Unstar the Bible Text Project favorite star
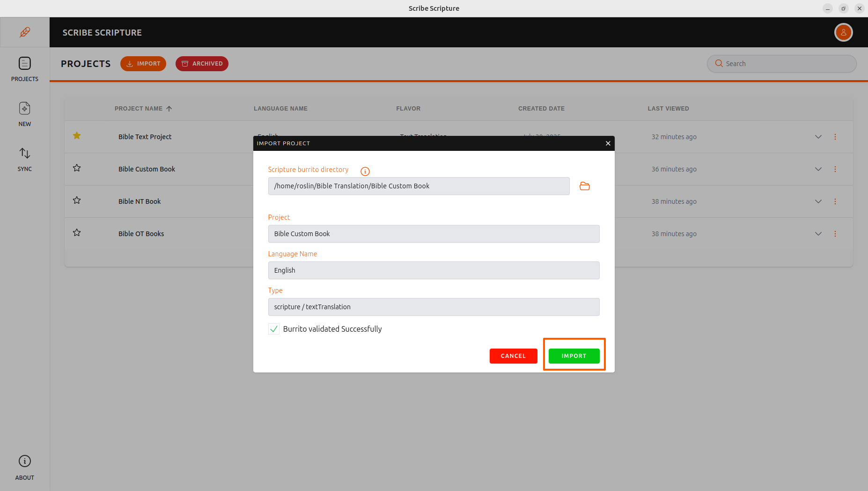This screenshot has width=868, height=491. 77,136
